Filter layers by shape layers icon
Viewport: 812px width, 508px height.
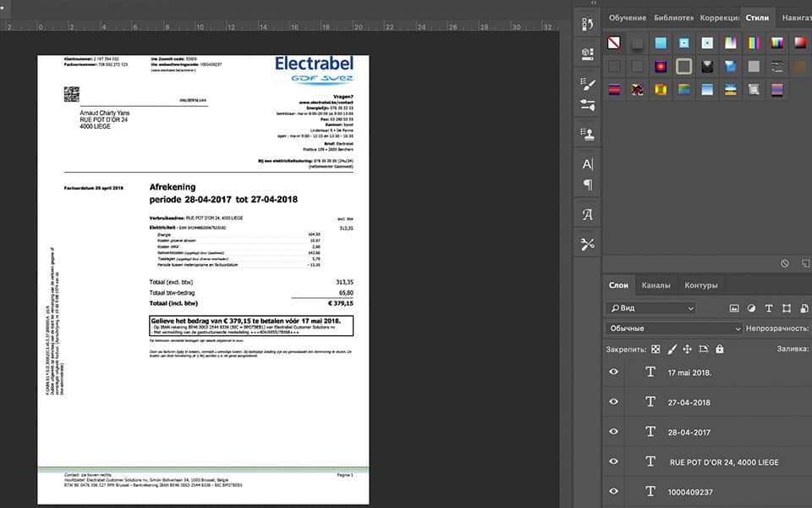(787, 308)
